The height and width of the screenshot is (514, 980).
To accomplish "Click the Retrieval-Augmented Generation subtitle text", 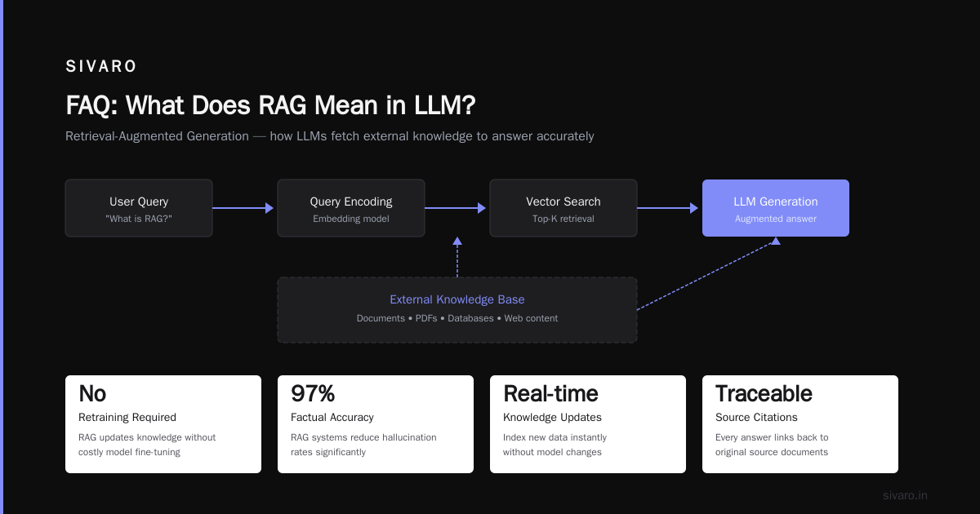I will click(x=330, y=136).
